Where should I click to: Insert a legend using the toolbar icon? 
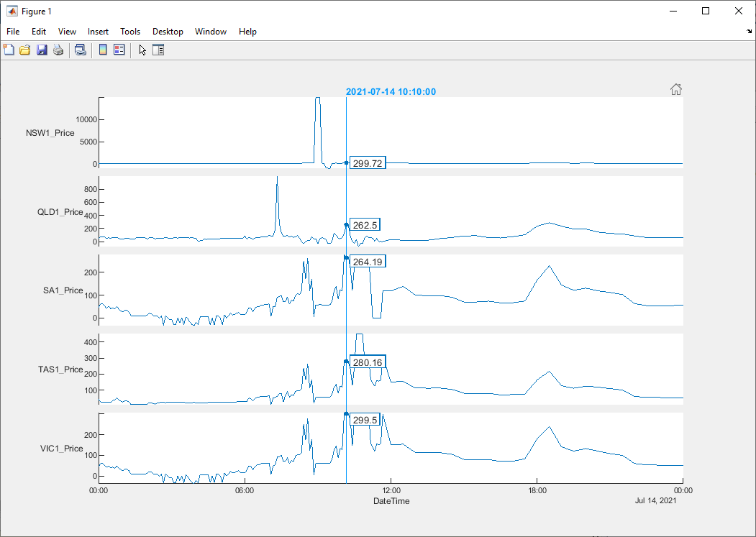click(x=119, y=50)
